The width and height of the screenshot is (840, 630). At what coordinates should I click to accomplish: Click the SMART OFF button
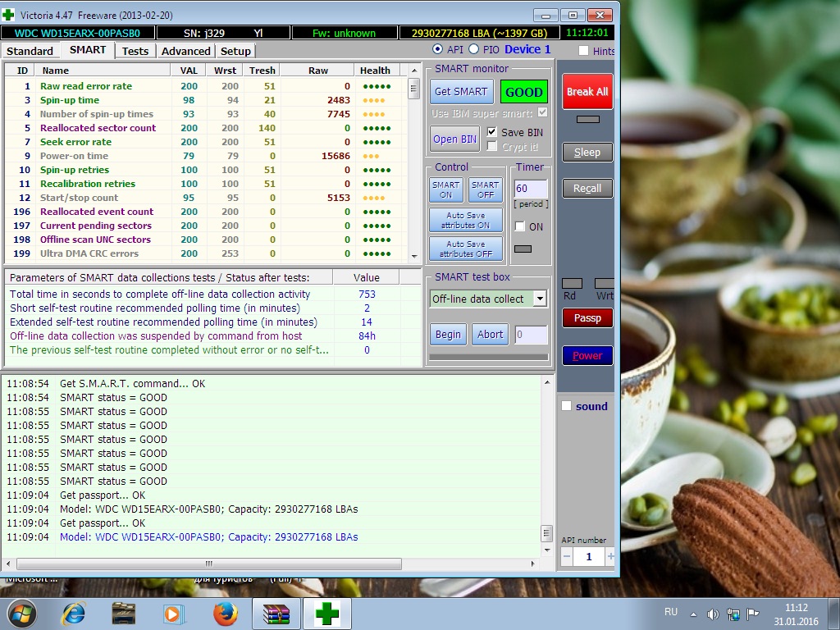(486, 189)
